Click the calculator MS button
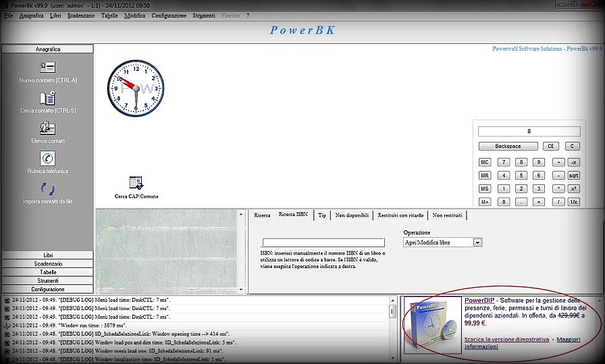 tap(485, 189)
